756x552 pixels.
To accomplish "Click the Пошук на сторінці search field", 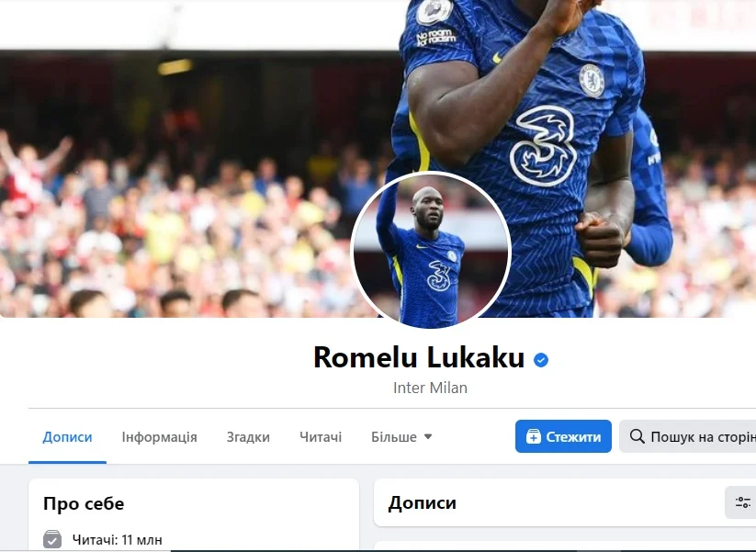I will [x=687, y=436].
